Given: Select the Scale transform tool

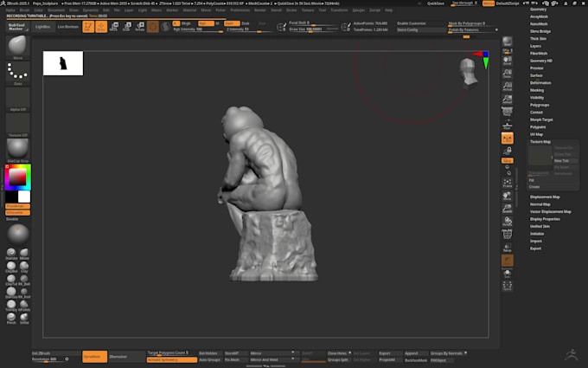Looking at the screenshot, I should point(127,27).
